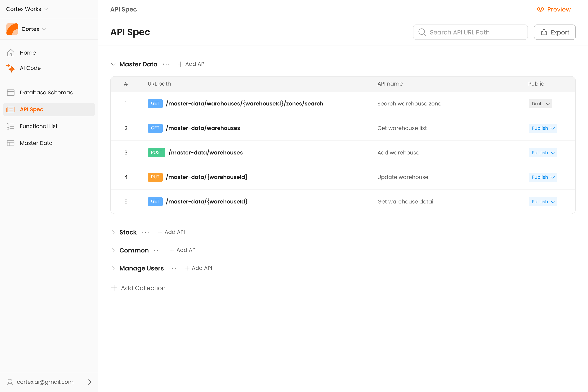The width and height of the screenshot is (588, 392).
Task: Open Draft status dropdown for row 1
Action: coord(540,104)
